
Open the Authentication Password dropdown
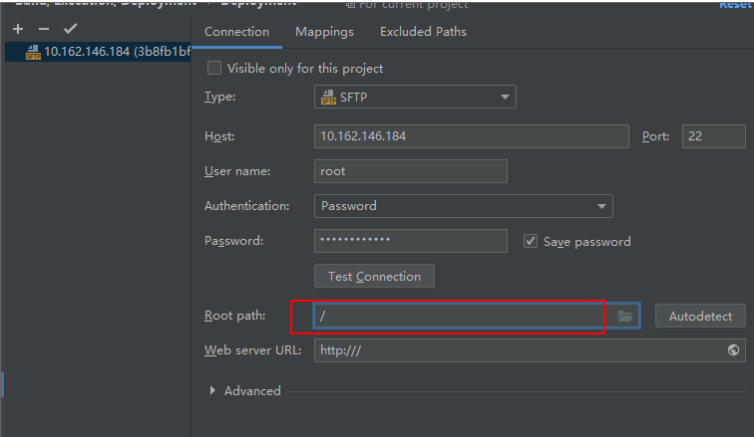(462, 206)
